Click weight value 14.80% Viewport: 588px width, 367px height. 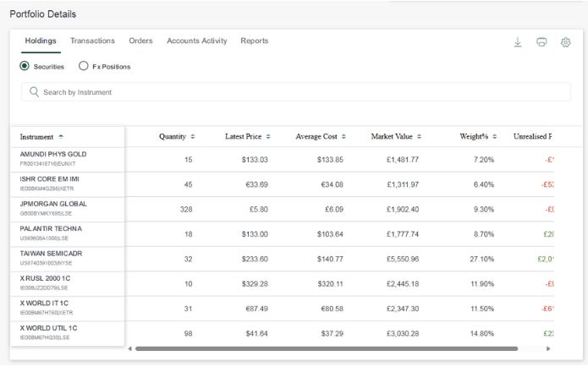pyautogui.click(x=482, y=333)
